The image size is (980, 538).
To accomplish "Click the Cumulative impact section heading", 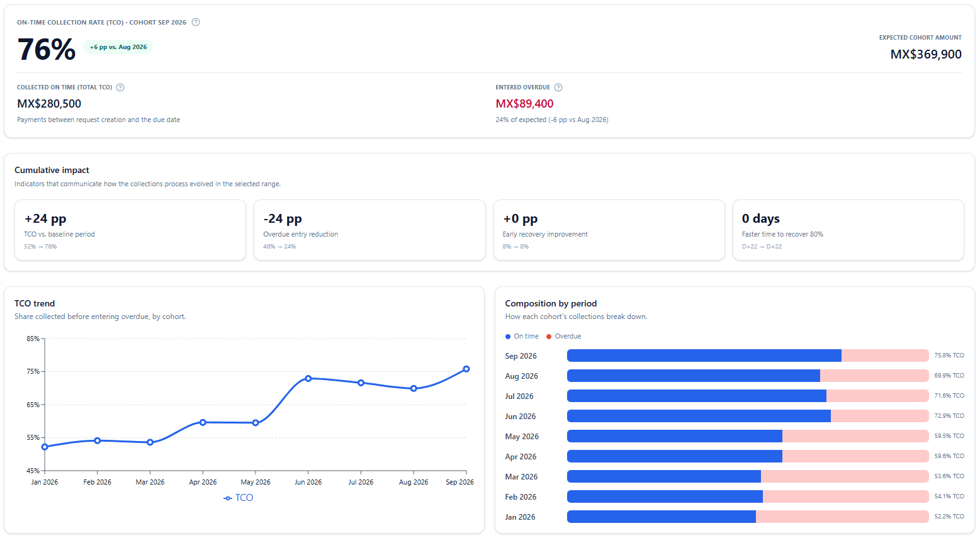I will 52,170.
